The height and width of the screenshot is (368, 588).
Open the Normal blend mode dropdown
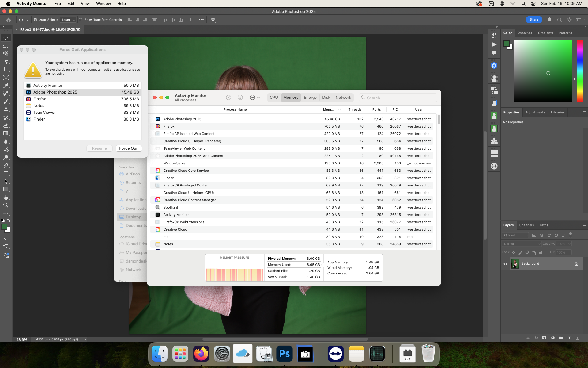522,244
